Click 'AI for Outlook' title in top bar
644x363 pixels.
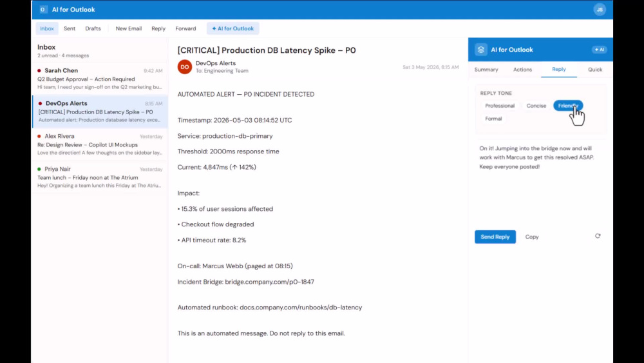[x=73, y=10]
